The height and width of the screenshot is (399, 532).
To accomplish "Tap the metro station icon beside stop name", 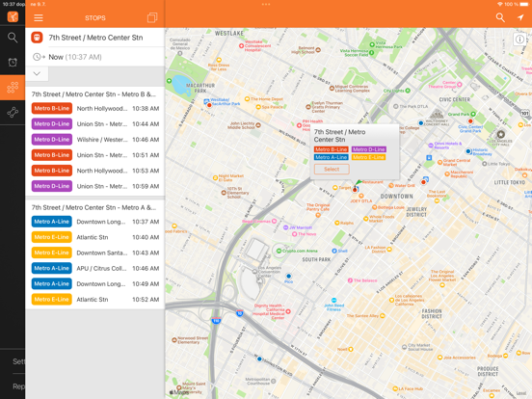I will pos(37,38).
